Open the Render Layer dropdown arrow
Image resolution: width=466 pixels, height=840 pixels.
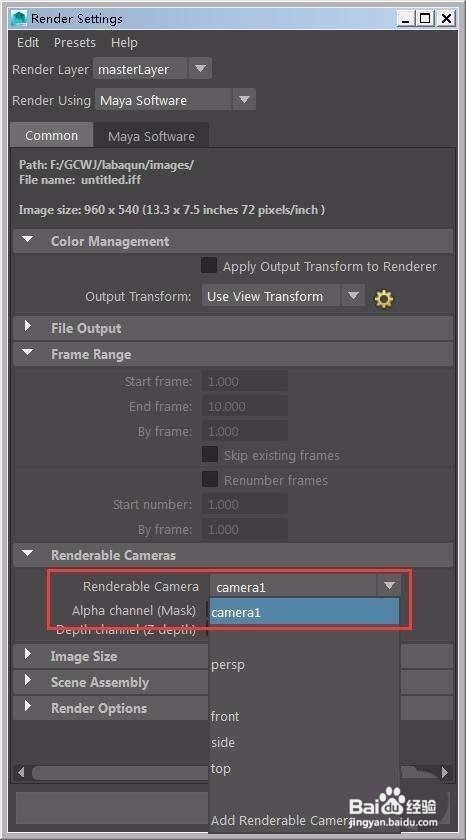200,69
